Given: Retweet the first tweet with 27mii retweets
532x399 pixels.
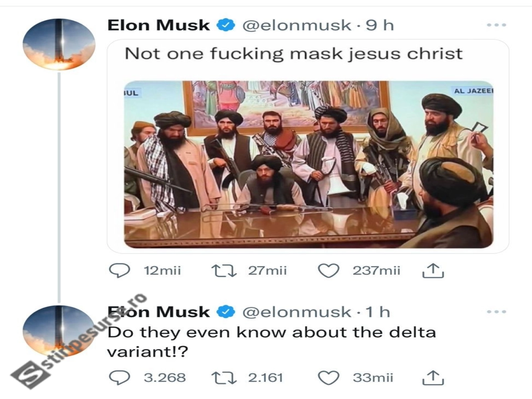Looking at the screenshot, I should tap(224, 271).
